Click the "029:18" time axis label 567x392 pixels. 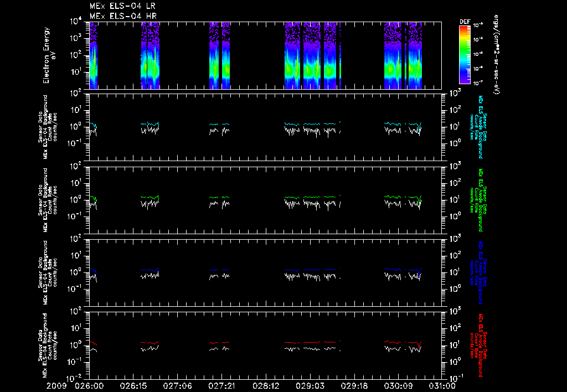coord(354,386)
